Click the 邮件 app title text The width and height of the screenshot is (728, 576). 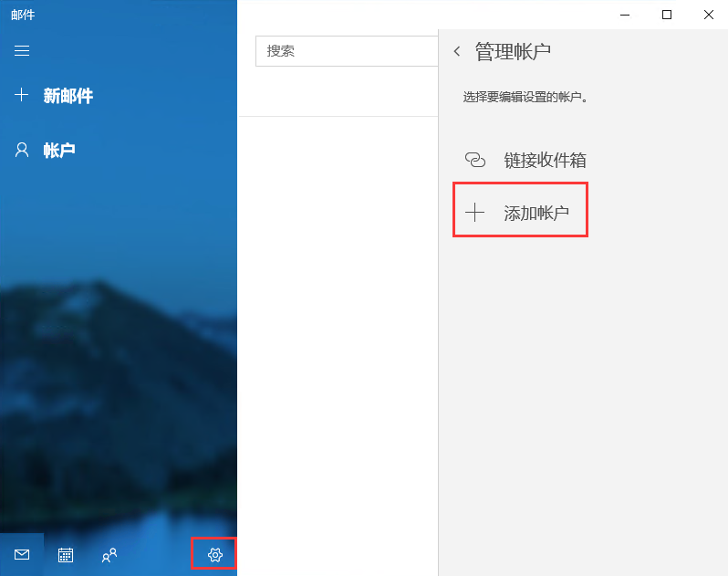pyautogui.click(x=23, y=15)
